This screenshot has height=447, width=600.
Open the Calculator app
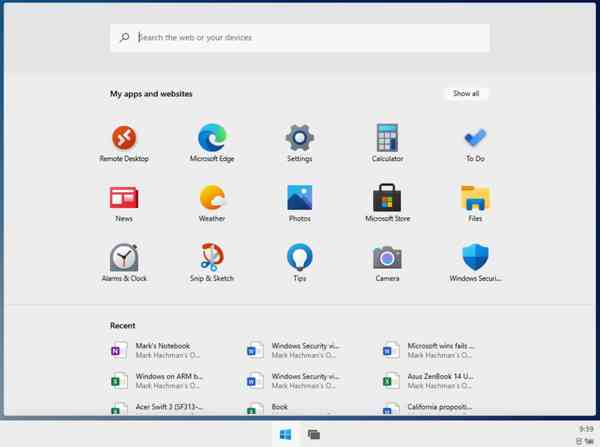click(387, 144)
